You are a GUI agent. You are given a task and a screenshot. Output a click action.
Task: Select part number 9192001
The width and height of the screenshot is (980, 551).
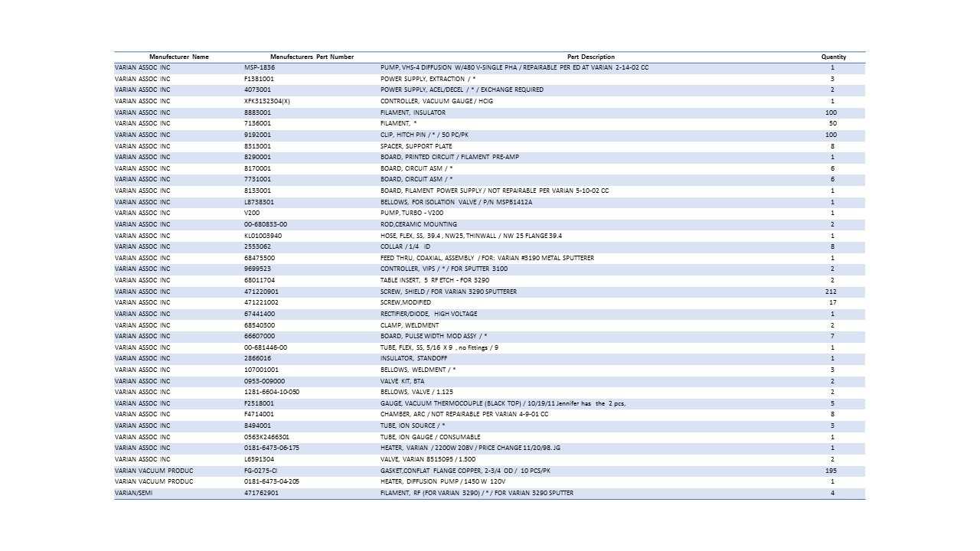click(257, 135)
